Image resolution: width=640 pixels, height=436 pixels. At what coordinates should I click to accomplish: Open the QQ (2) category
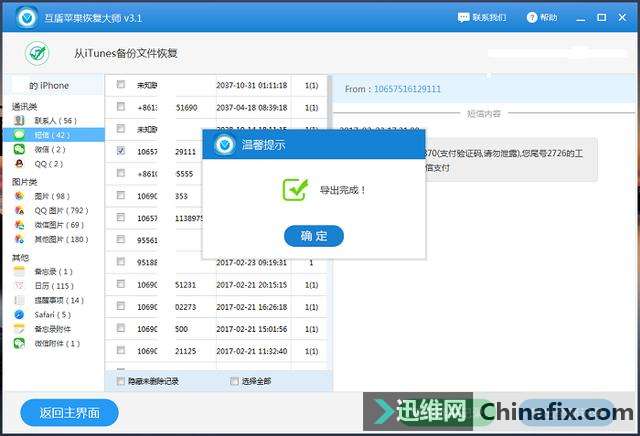(48, 164)
